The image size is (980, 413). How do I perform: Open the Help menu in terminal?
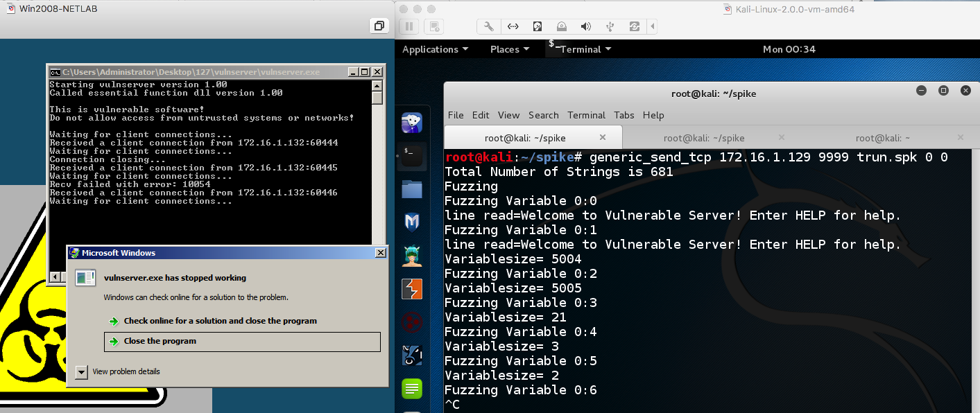point(653,115)
